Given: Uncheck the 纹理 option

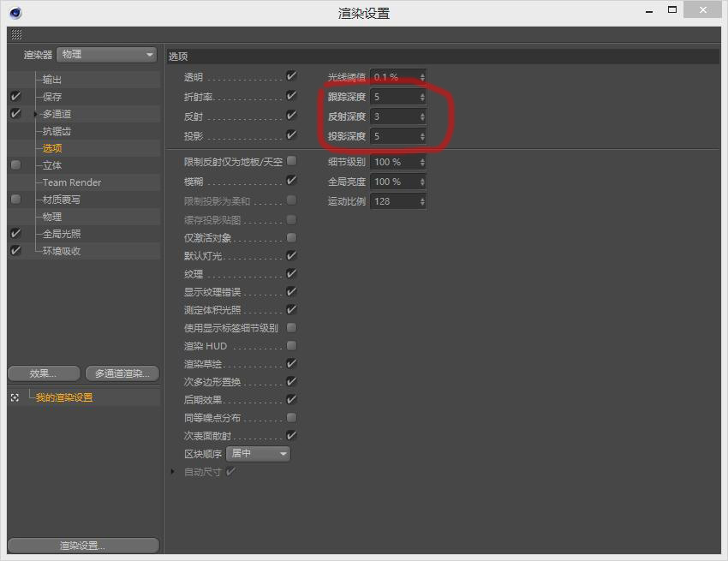Looking at the screenshot, I should click(x=291, y=273).
